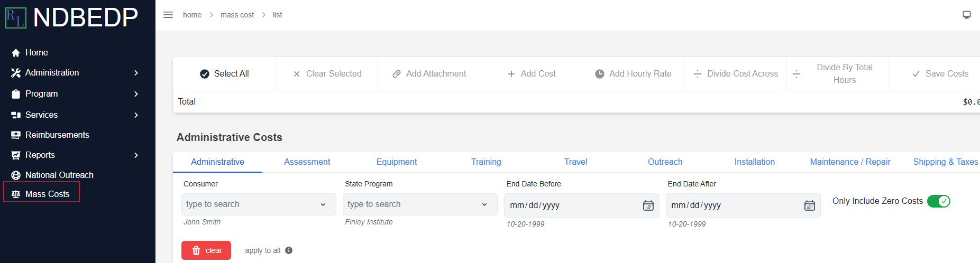Switch to the Administrative tab

(x=217, y=162)
